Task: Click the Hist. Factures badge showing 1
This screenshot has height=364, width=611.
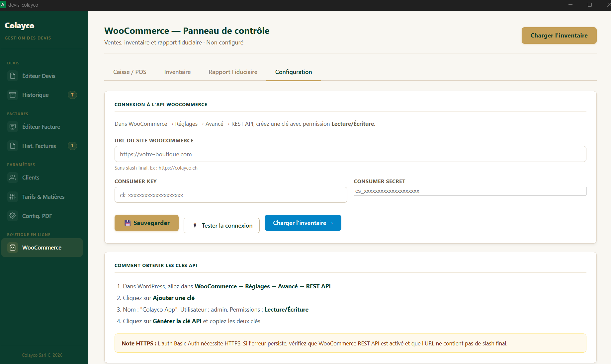Action: coord(72,146)
